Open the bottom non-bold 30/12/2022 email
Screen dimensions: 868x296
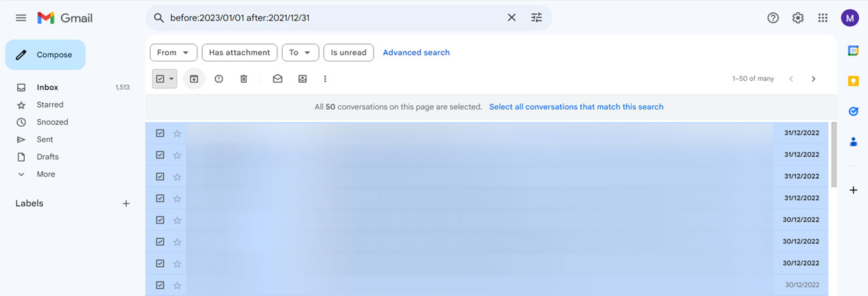486,285
